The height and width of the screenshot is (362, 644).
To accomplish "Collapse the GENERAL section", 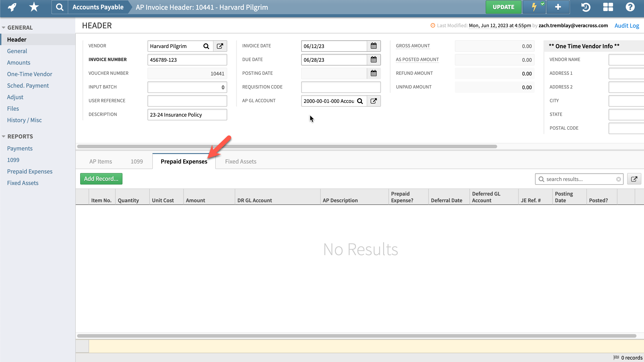I will coord(4,27).
